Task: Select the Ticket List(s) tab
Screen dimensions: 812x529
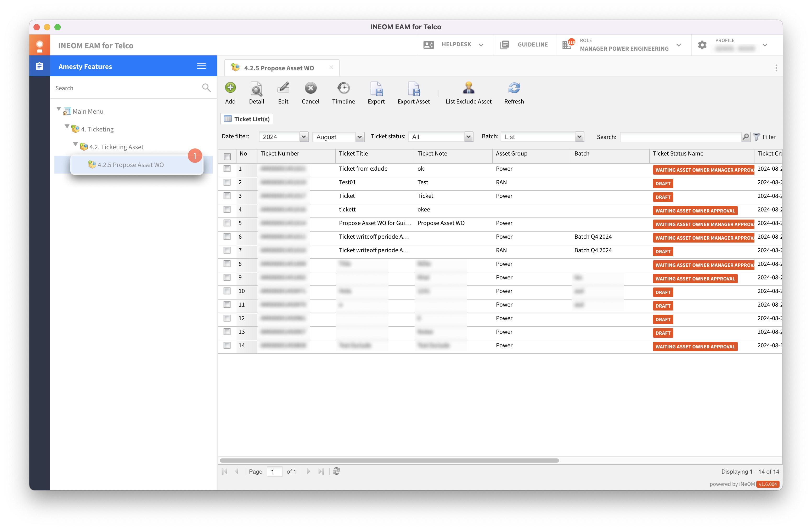Action: tap(247, 119)
